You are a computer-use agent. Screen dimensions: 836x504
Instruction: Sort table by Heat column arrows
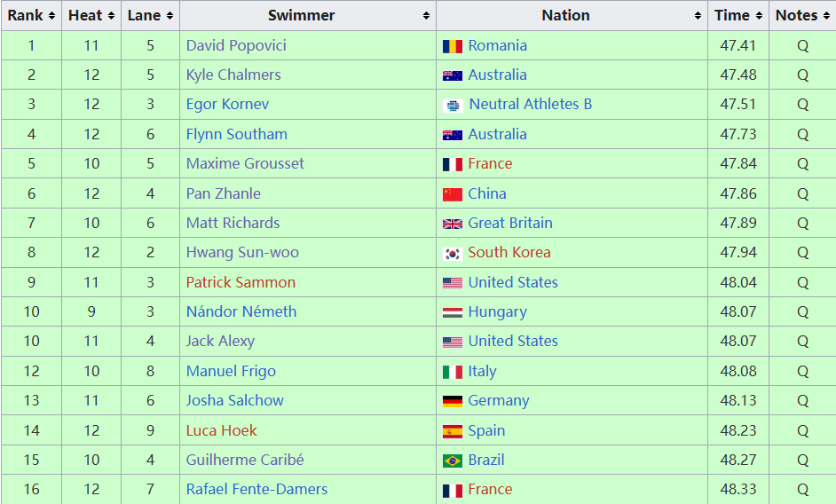click(111, 16)
